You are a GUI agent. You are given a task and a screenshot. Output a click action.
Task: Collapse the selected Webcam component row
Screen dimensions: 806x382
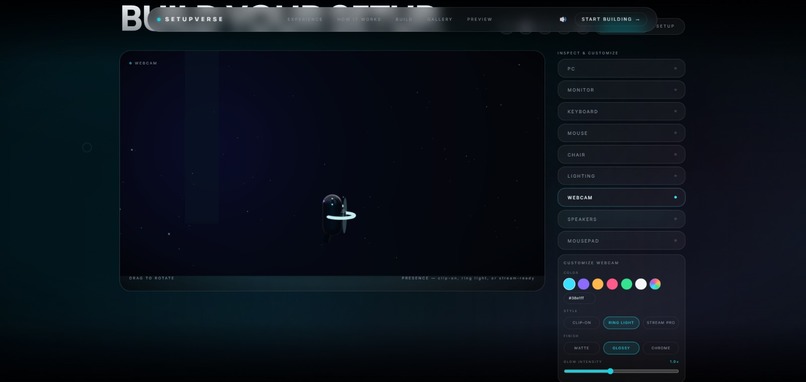(x=621, y=197)
